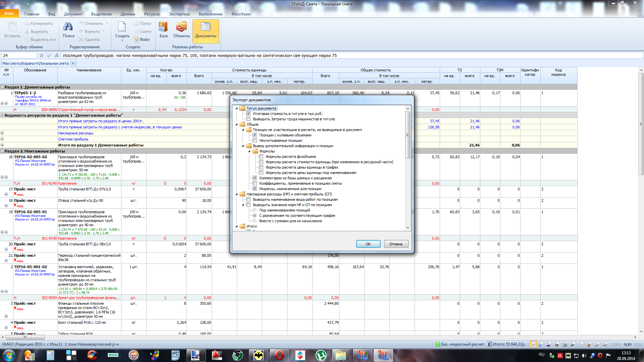Select the Документы mode icon
Image resolution: width=644 pixels, height=362 pixels.
[x=205, y=27]
